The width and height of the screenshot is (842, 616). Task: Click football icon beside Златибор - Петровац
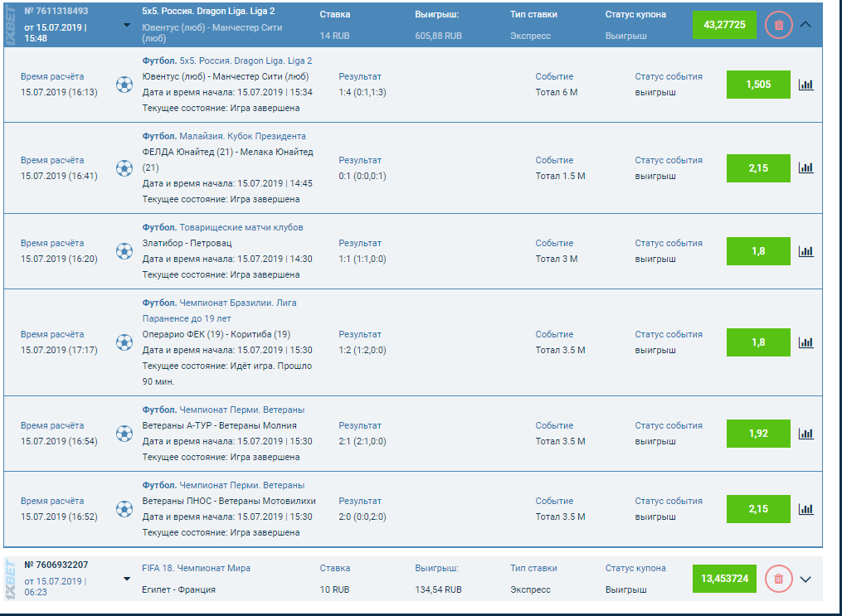point(124,251)
